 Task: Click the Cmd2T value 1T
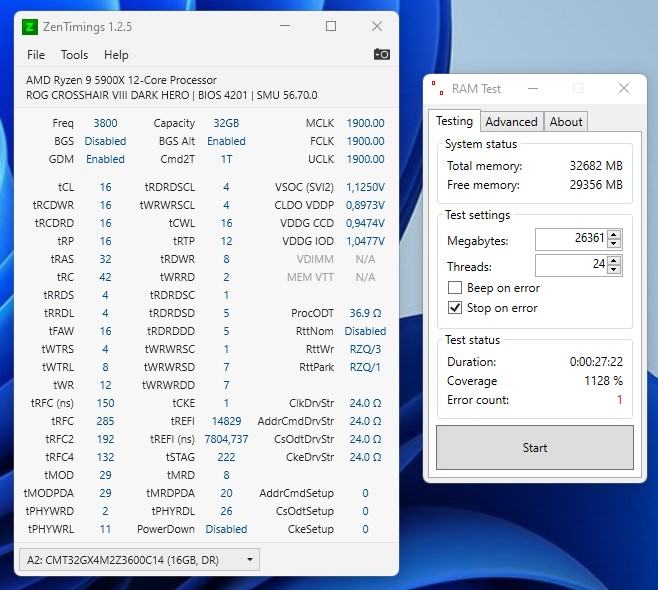(x=226, y=159)
